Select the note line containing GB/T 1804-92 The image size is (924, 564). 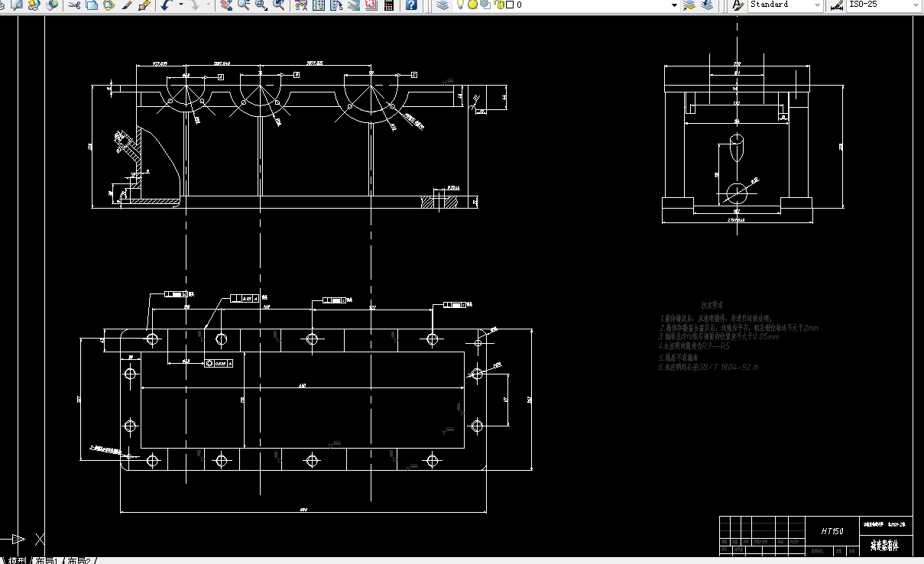(x=708, y=368)
